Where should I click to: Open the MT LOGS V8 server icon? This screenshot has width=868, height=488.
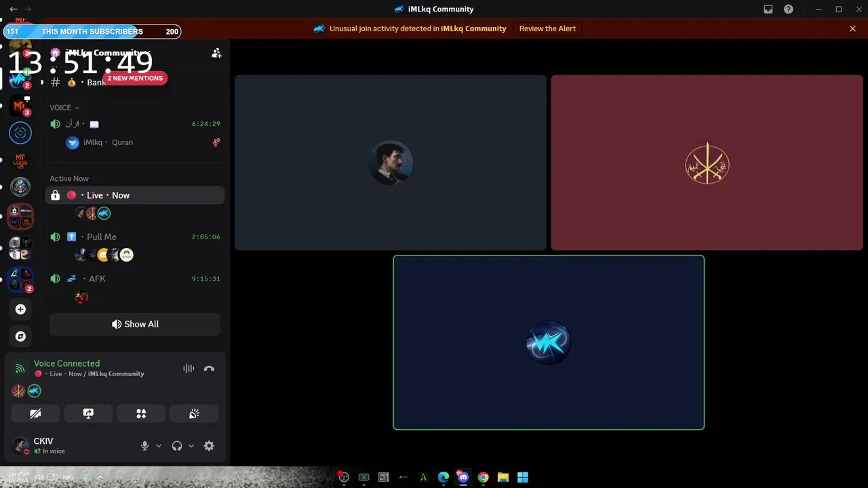(x=20, y=161)
